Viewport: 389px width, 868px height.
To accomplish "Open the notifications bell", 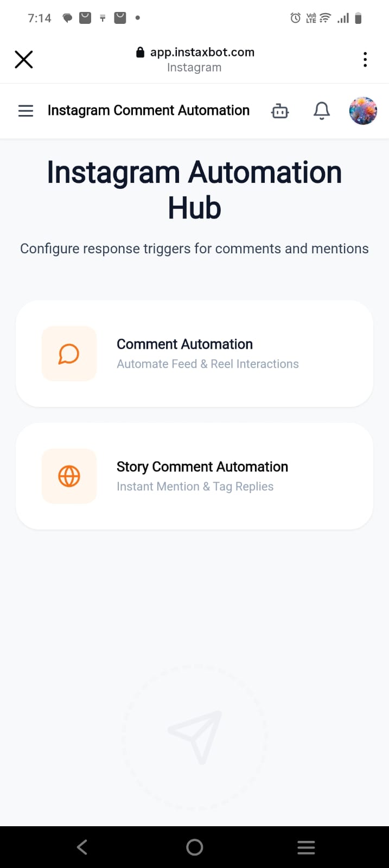I will click(322, 111).
